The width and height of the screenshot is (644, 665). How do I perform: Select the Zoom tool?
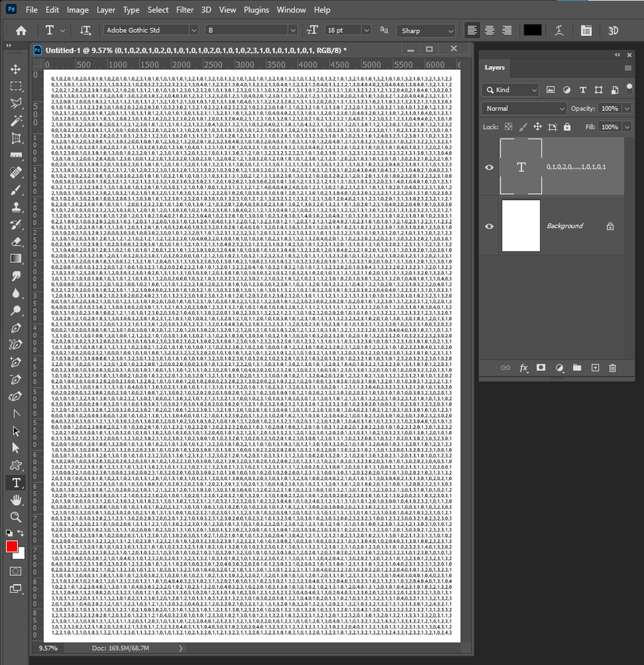16,517
